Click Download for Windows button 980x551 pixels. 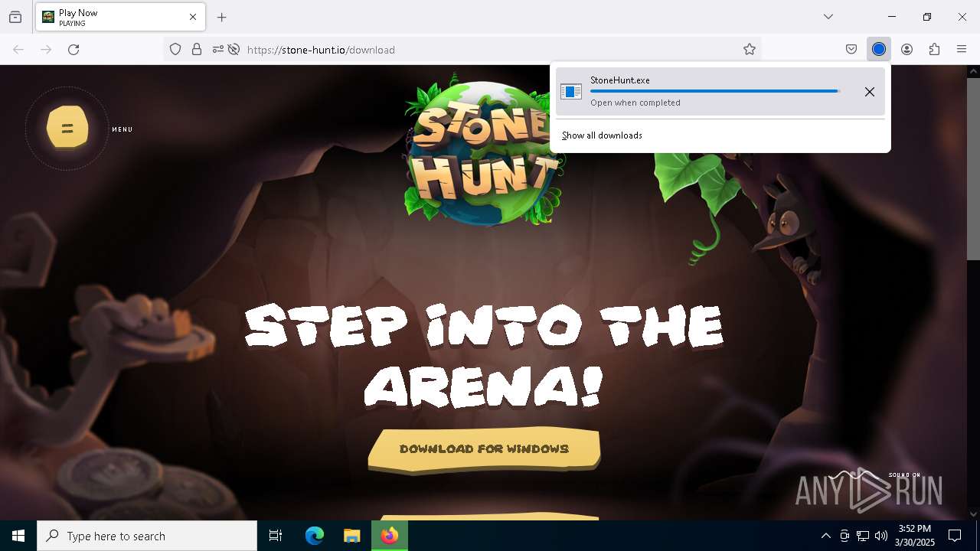[x=484, y=449]
